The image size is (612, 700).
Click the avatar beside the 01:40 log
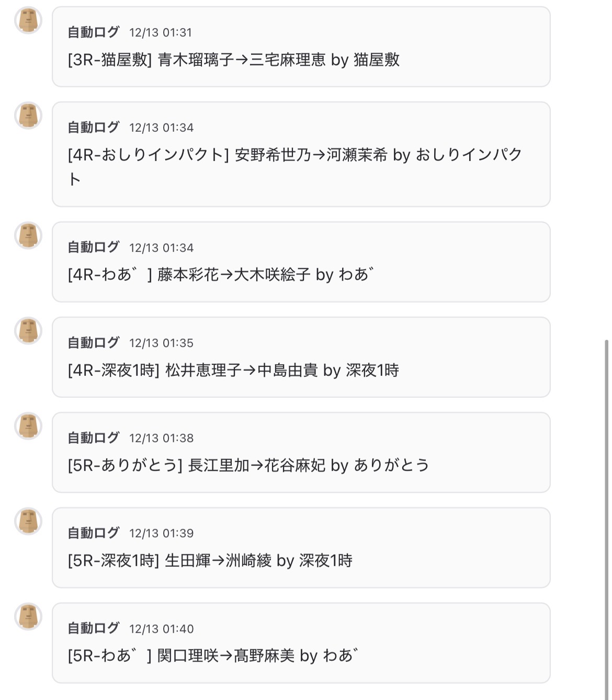click(x=28, y=616)
